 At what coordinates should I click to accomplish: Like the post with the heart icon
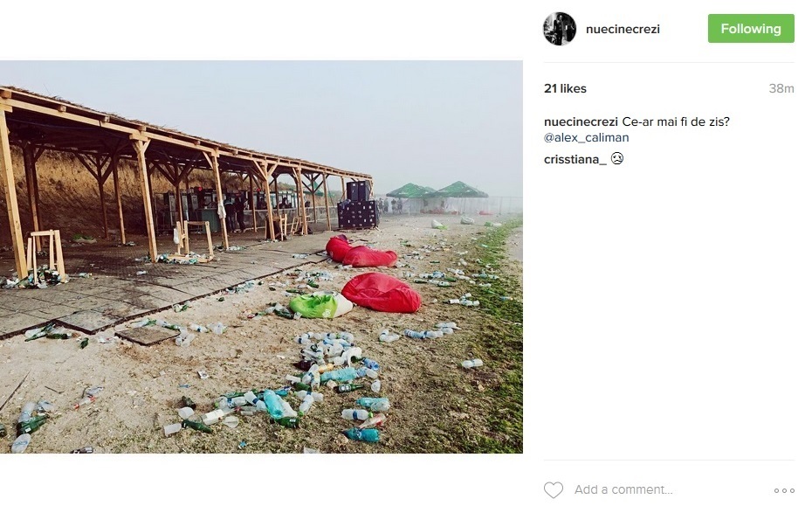click(554, 490)
